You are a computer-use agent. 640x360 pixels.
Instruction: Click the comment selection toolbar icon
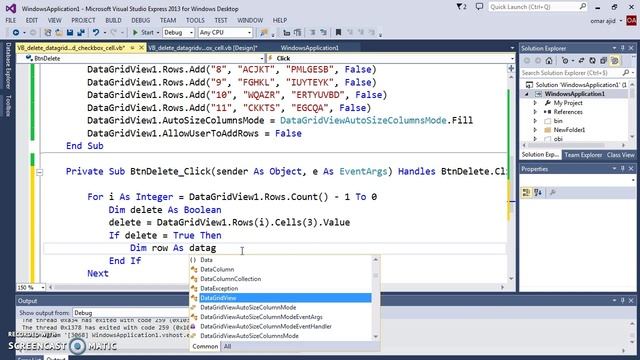pyautogui.click(x=313, y=32)
